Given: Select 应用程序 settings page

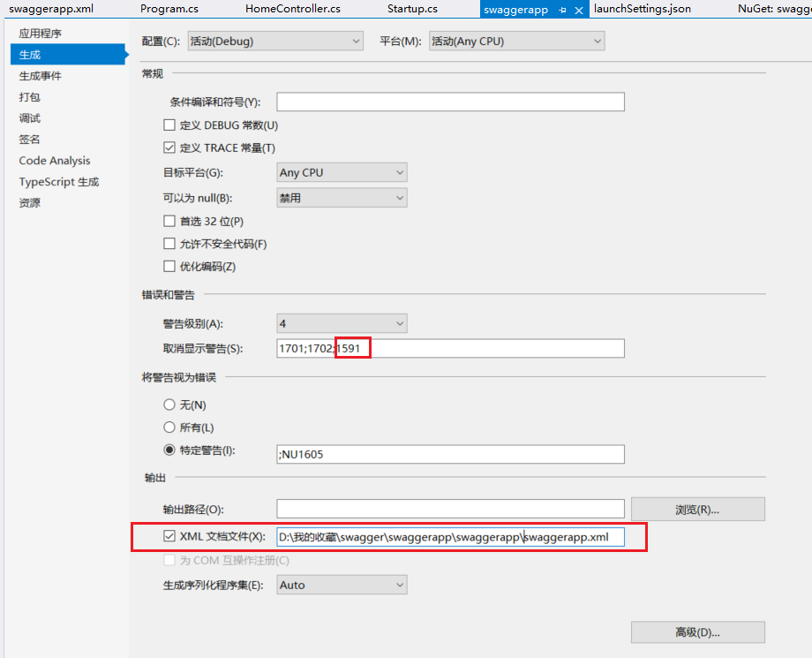Looking at the screenshot, I should pos(41,34).
